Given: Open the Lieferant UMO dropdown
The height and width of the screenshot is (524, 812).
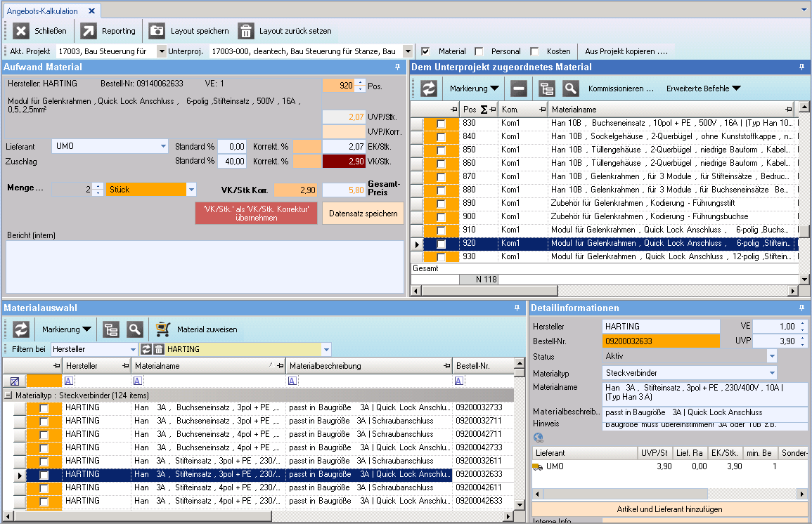Looking at the screenshot, I should coord(163,146).
